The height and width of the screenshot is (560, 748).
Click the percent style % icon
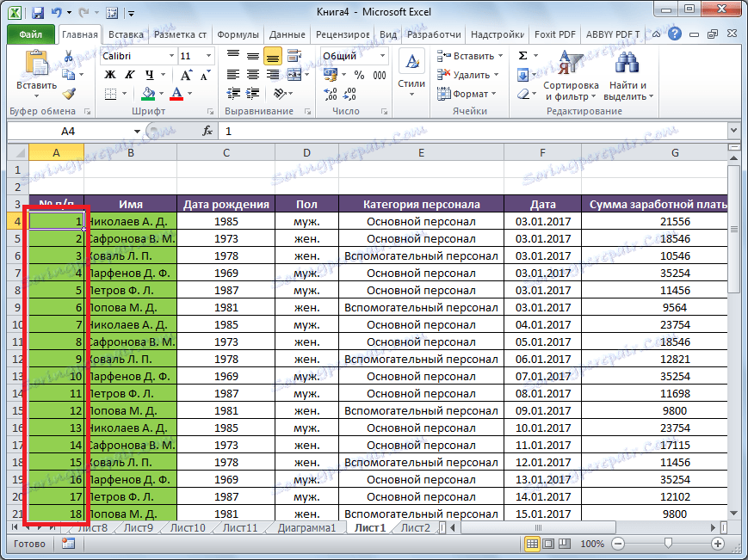pos(360,73)
